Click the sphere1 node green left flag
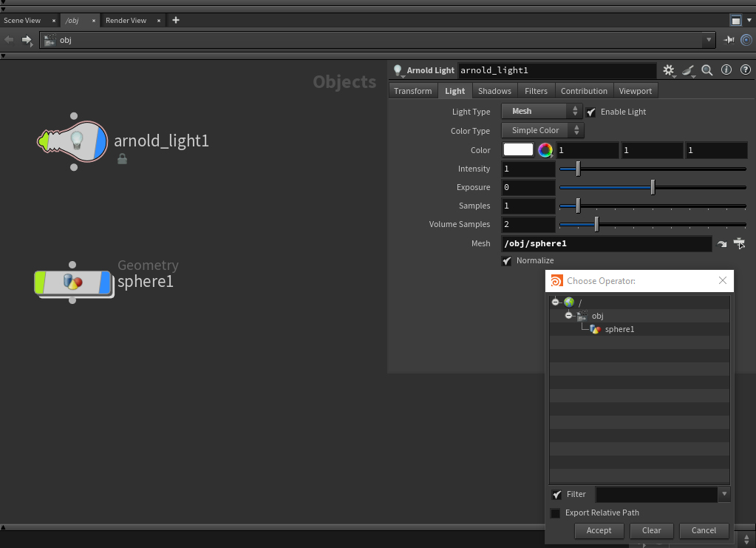This screenshot has height=548, width=756. coord(40,283)
